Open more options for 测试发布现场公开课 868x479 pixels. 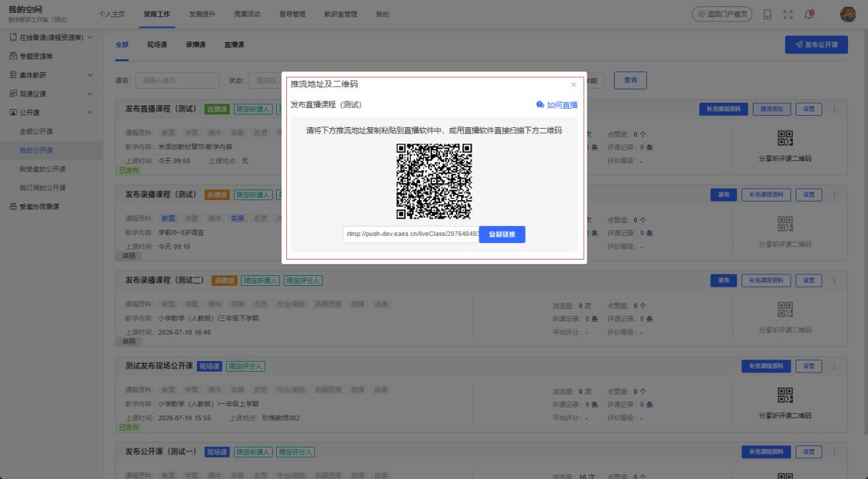tap(834, 366)
